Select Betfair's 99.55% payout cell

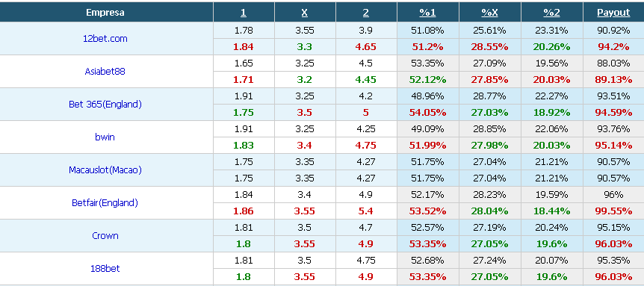(x=613, y=211)
